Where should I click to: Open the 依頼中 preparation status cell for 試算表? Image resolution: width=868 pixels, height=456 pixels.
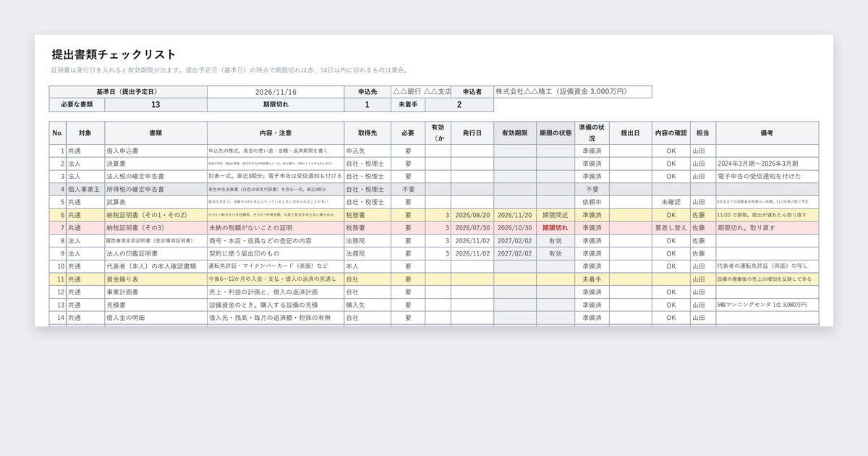point(592,202)
